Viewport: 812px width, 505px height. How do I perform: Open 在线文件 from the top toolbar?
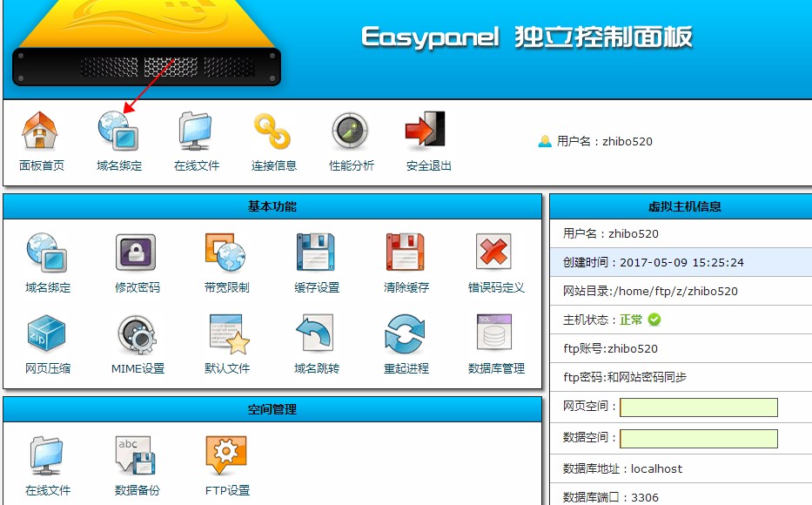pos(196,132)
